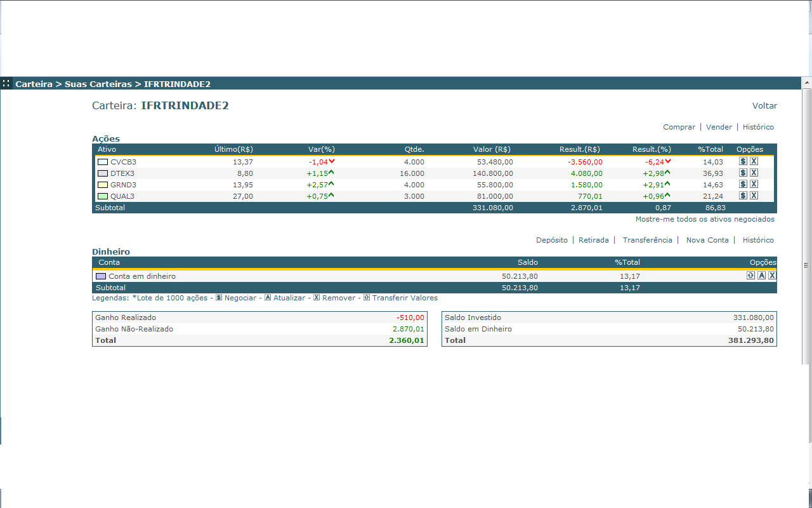Click the Conta em dinheiro account name
The image size is (812, 508).
pos(142,276)
